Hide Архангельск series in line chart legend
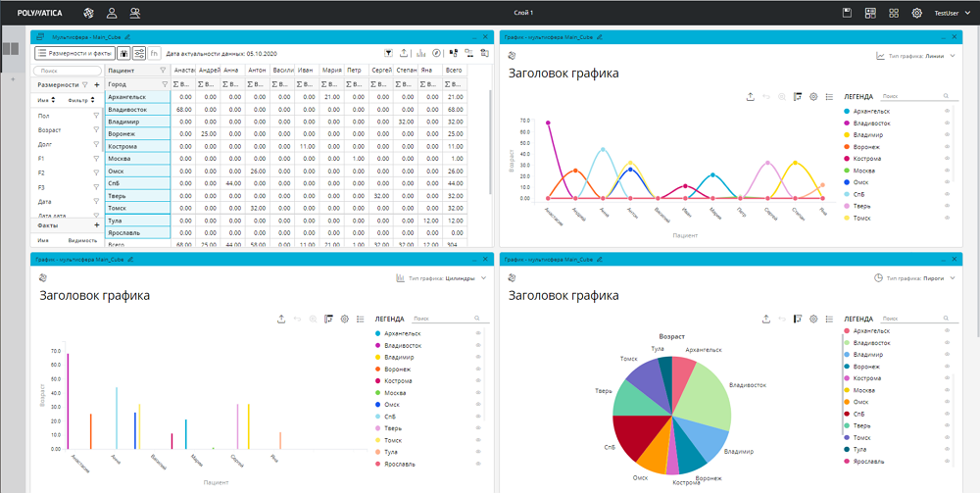The width and height of the screenshot is (980, 493). click(947, 111)
